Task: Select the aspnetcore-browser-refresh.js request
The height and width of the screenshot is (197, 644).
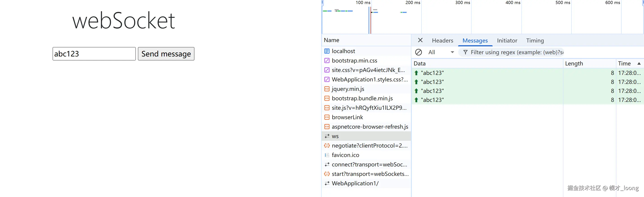Action: 366,127
